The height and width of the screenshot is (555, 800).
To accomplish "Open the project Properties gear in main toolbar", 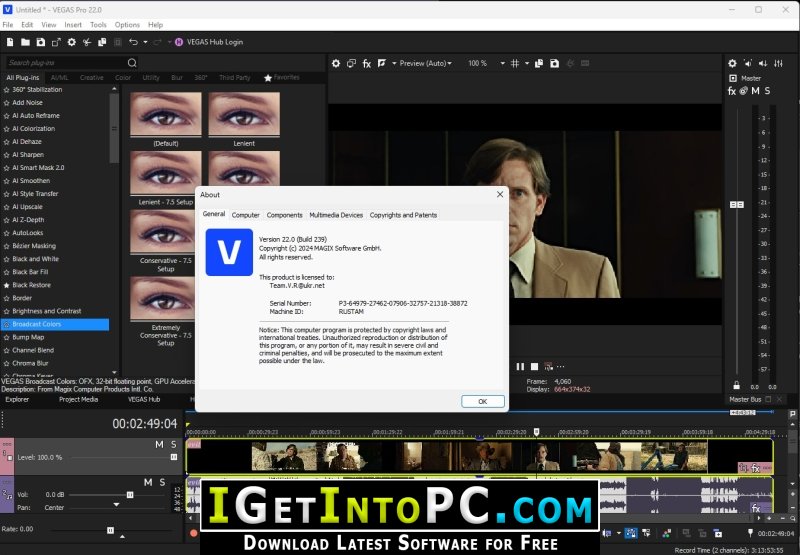I will 71,42.
